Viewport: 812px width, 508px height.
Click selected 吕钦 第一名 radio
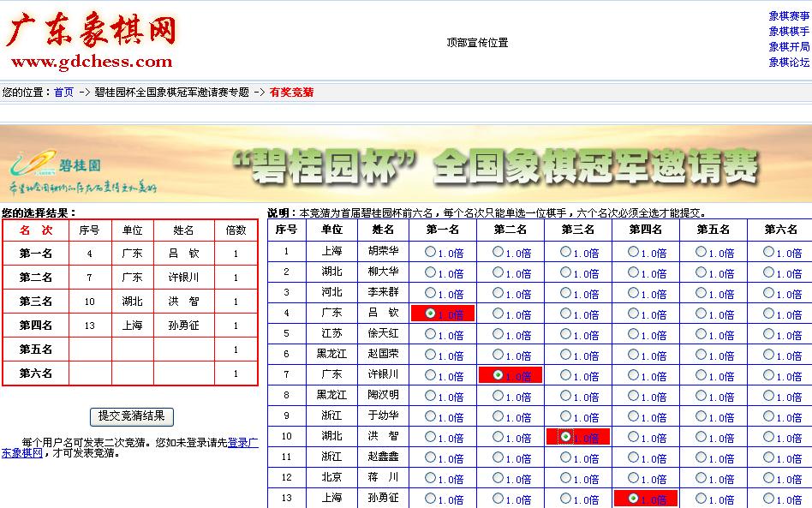[430, 314]
